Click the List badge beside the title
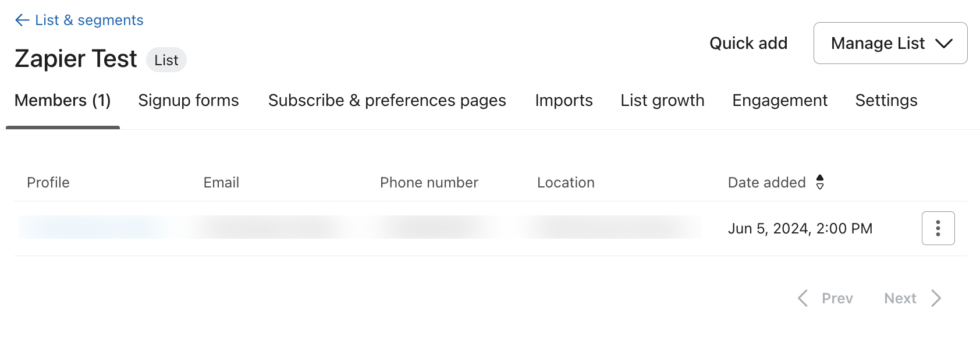This screenshot has width=980, height=340. click(166, 60)
